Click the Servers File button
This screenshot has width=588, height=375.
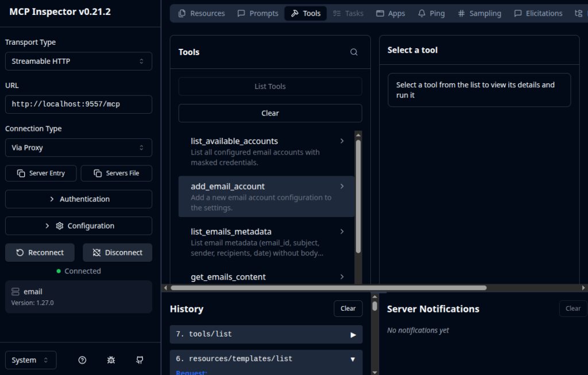point(116,173)
